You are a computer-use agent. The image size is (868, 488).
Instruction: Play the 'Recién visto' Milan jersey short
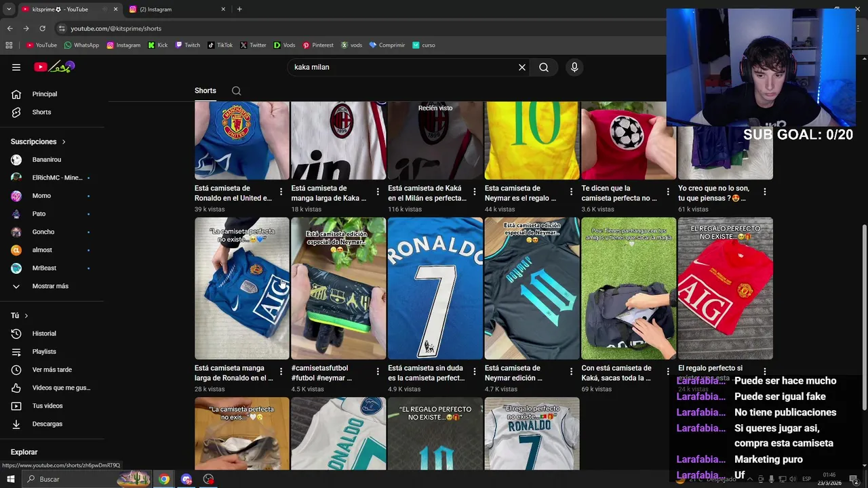point(435,140)
